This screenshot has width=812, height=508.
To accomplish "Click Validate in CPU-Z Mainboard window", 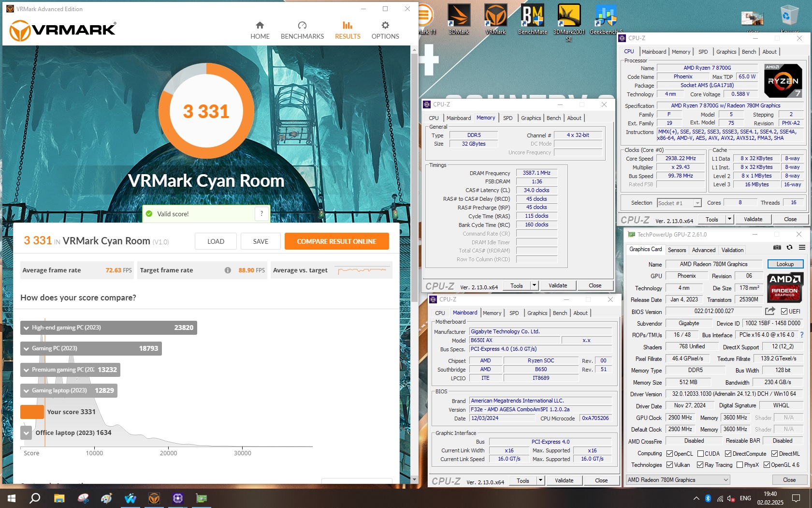I will pos(564,480).
